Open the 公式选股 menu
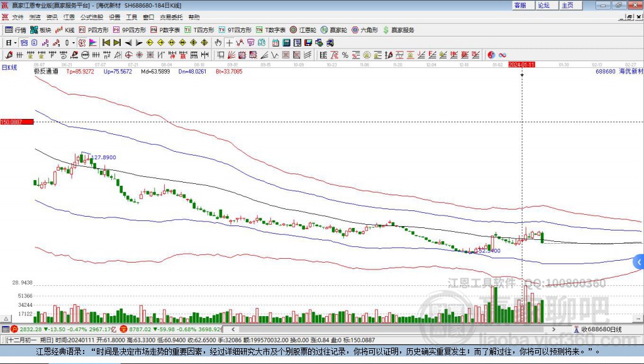The image size is (644, 364). (x=92, y=17)
